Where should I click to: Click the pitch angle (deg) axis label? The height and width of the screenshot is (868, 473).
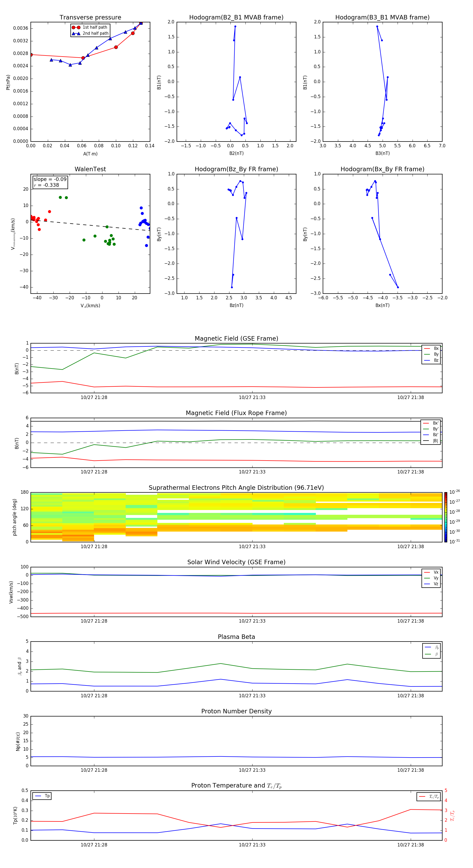click(14, 517)
